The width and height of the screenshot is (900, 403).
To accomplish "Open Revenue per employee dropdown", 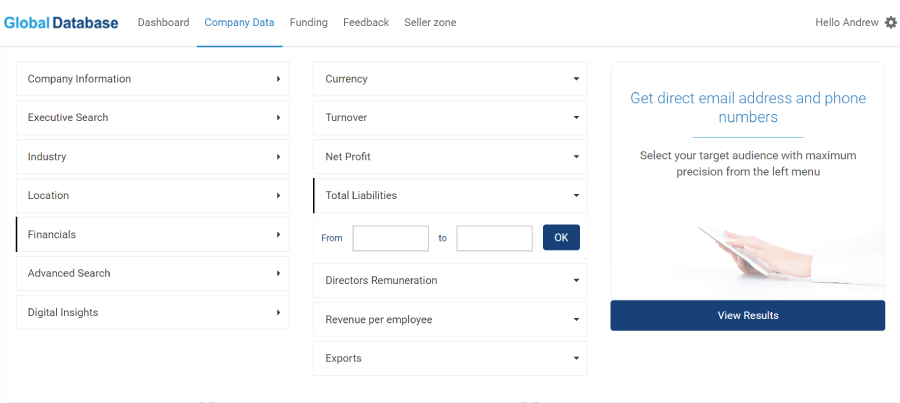I will point(450,320).
